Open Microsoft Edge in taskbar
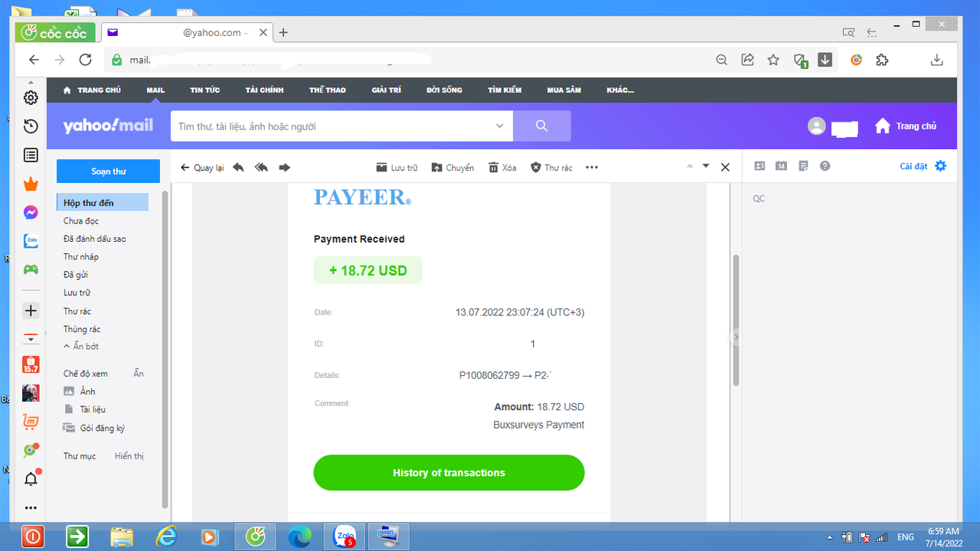Screen dimensions: 980x551 point(299,537)
